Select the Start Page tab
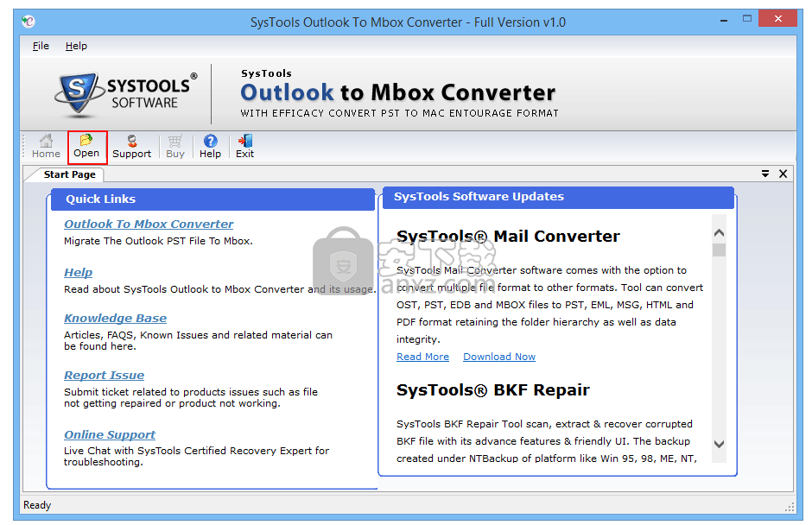 tap(69, 174)
